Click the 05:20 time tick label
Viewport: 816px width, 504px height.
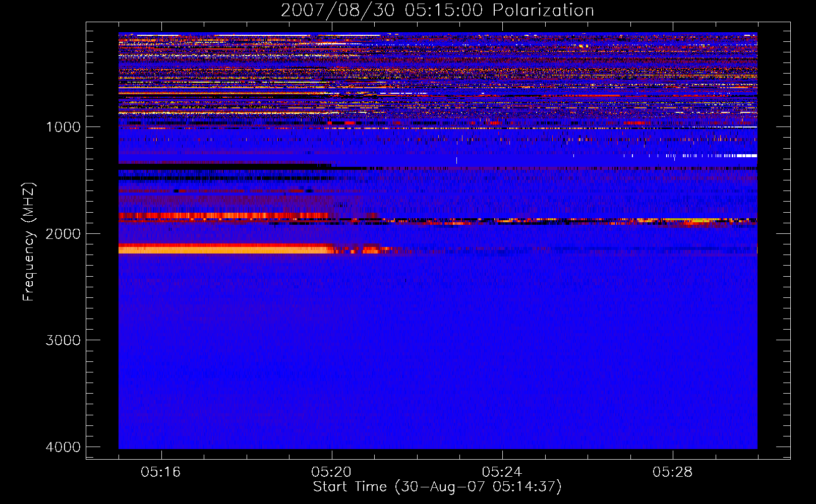click(x=331, y=472)
